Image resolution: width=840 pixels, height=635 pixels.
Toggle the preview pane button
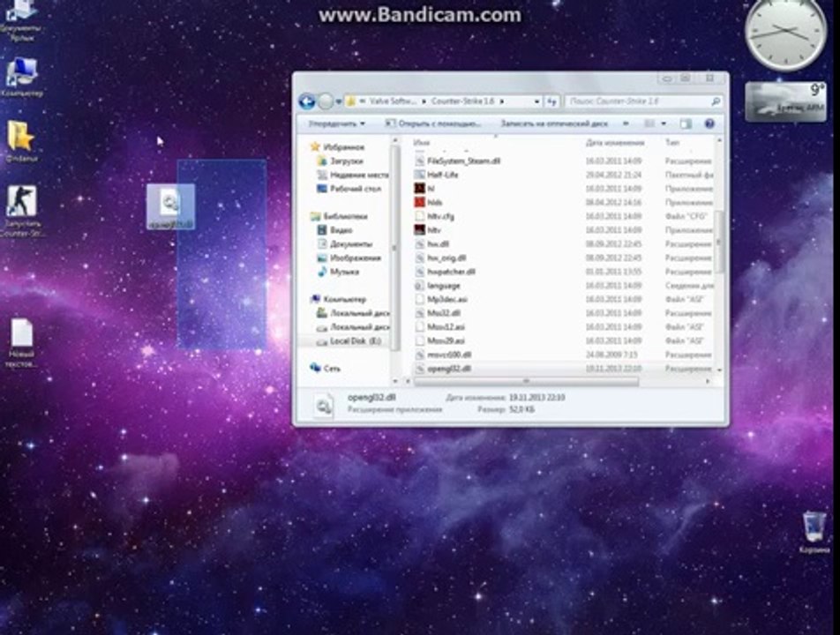(x=686, y=123)
